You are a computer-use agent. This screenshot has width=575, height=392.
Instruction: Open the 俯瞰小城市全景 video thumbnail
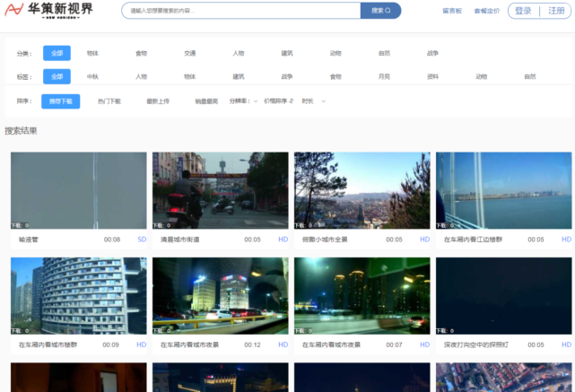coord(362,191)
